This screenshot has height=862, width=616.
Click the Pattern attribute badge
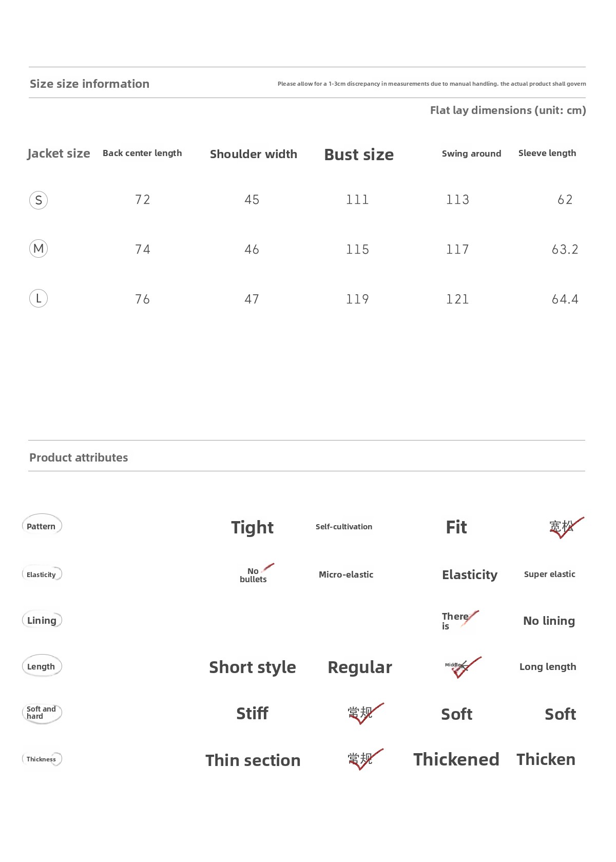pos(42,526)
